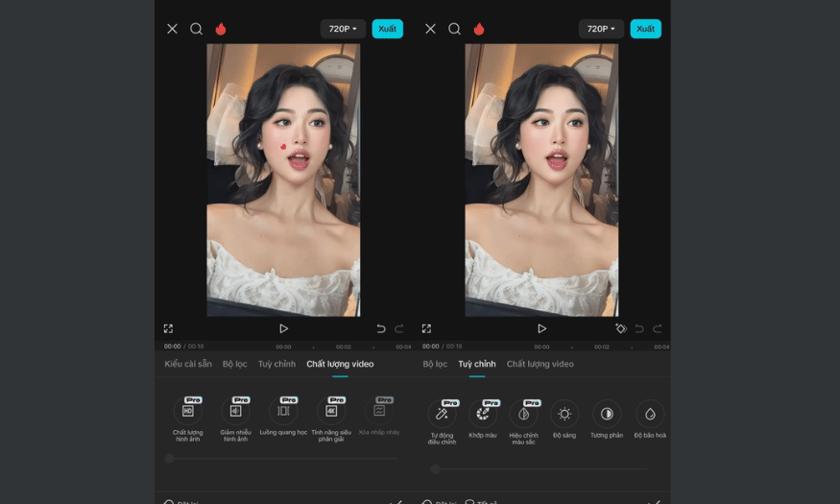This screenshot has width=840, height=504.
Task: Open the 720P resolution dropdown on right screen
Action: point(601,29)
